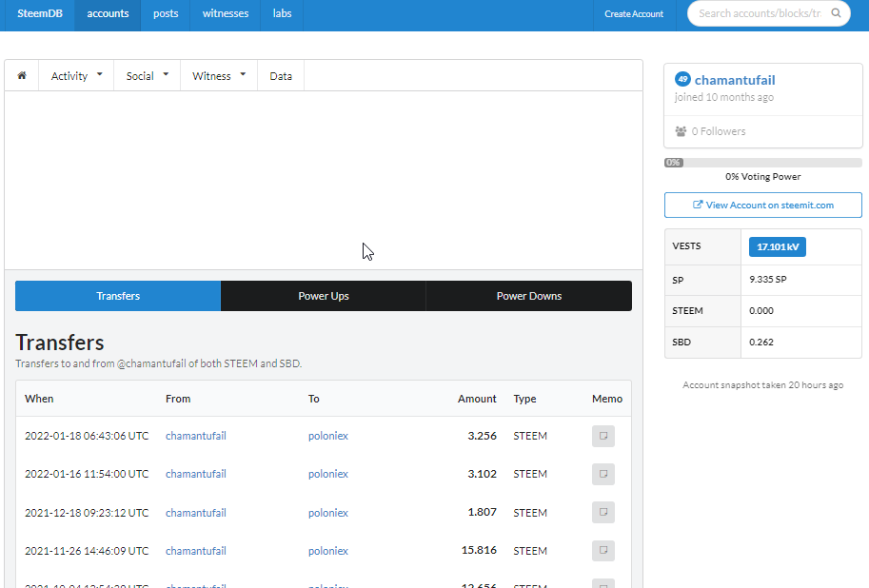Expand the Activity dropdown
Viewport: 869px width, 588px height.
[x=76, y=76]
